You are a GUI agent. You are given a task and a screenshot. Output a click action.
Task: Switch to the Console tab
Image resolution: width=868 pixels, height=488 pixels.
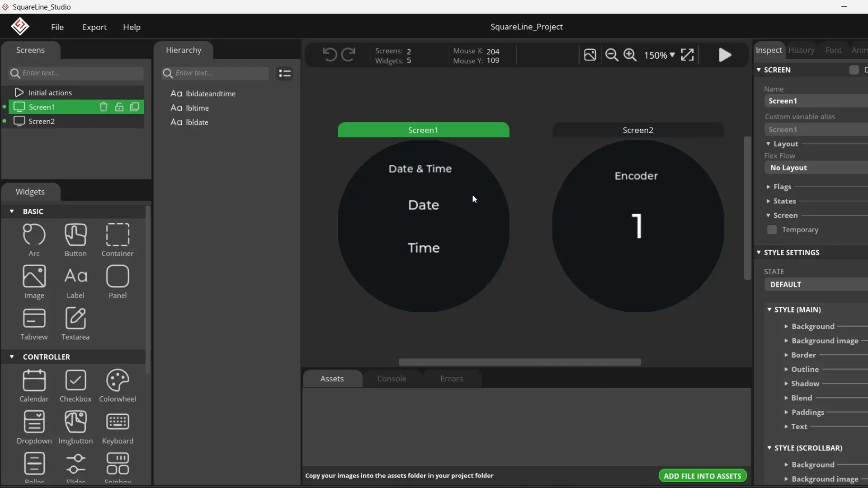click(392, 379)
